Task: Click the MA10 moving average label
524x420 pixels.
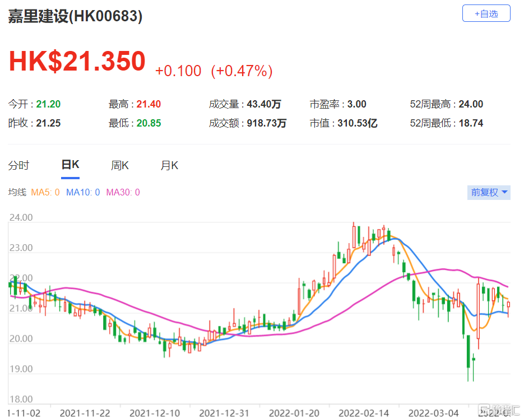Action: pyautogui.click(x=83, y=192)
